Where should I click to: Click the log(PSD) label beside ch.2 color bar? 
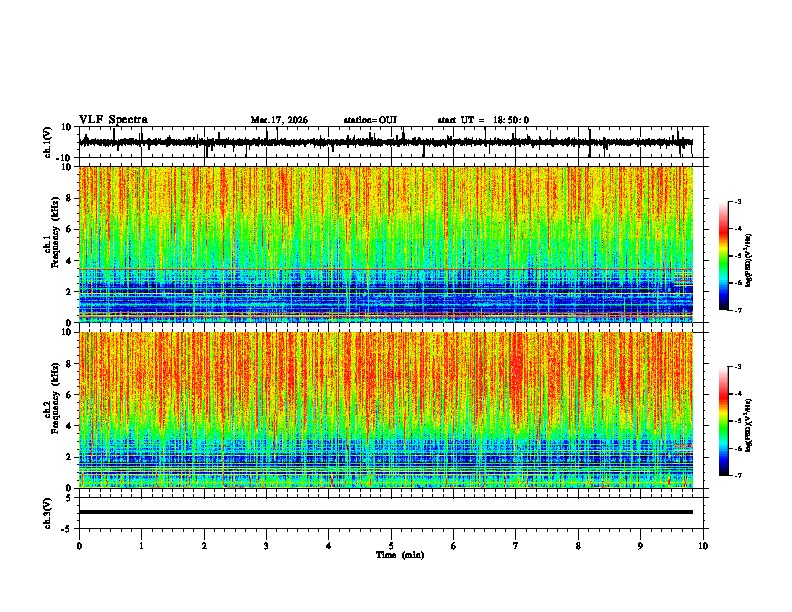click(x=749, y=425)
